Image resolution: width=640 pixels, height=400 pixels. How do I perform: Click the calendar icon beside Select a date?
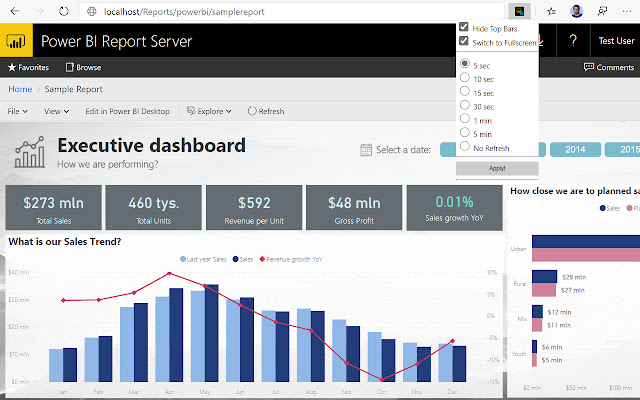pyautogui.click(x=365, y=150)
